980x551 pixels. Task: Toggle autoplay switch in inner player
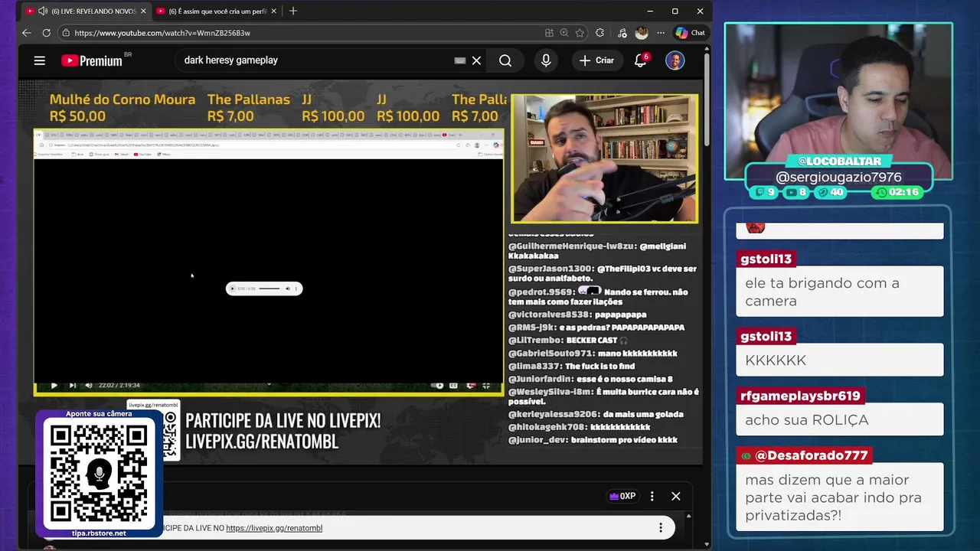click(438, 386)
